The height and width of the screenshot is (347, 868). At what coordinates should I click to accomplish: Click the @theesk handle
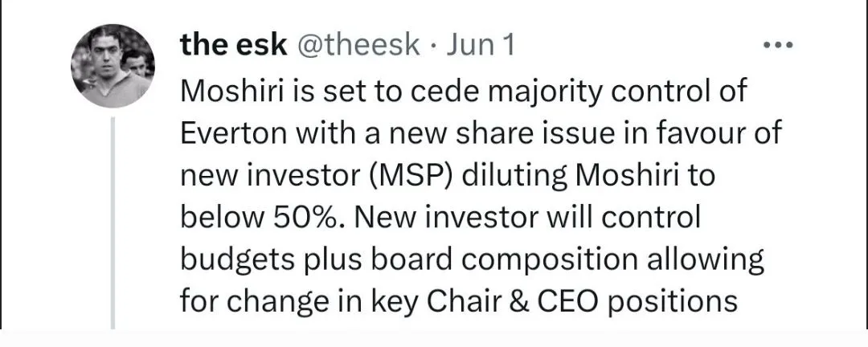pyautogui.click(x=359, y=46)
